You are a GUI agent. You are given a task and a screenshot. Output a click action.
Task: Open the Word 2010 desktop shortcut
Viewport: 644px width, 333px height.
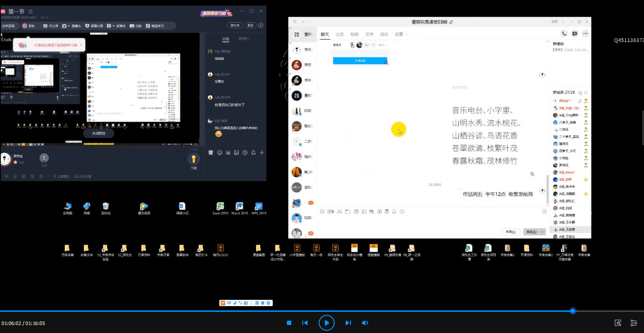click(x=239, y=207)
